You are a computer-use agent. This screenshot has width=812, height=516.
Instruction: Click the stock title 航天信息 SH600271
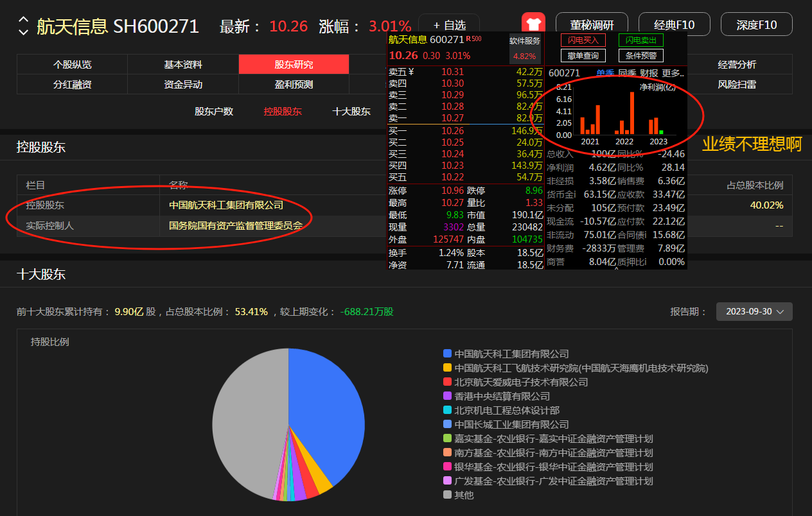[x=118, y=26]
